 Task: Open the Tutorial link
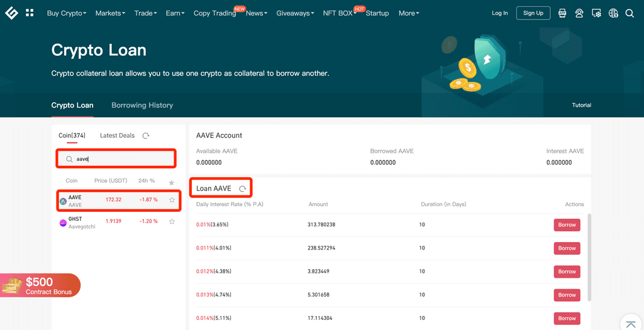tap(582, 105)
